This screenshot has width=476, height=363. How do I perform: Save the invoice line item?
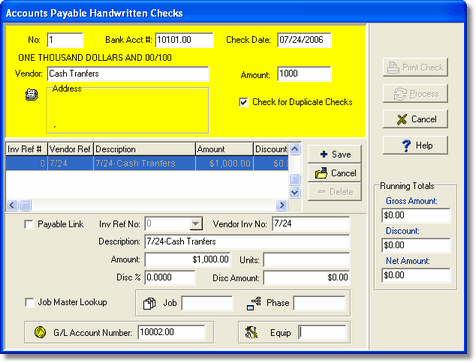click(x=334, y=154)
